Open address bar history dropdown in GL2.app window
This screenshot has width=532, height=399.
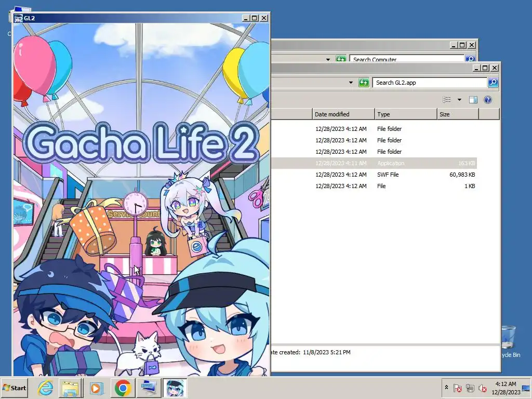[351, 83]
